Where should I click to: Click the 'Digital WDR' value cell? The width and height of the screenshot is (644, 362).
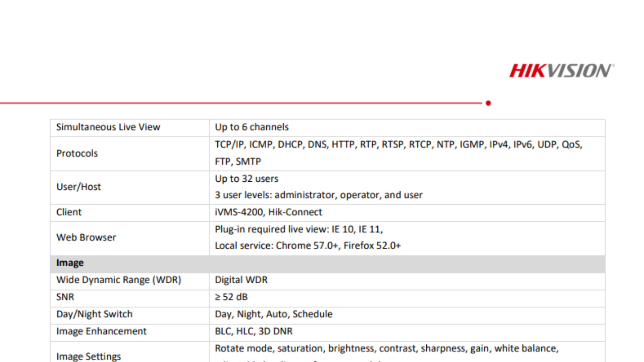241,280
